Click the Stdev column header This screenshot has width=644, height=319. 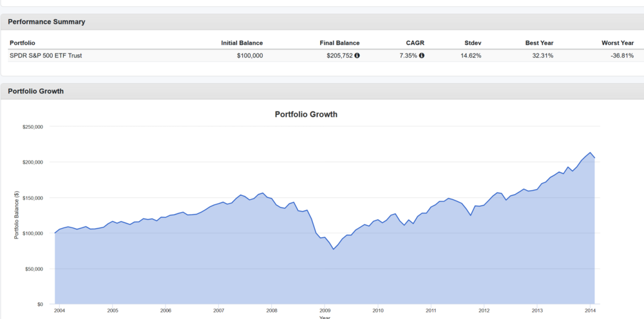coord(473,43)
